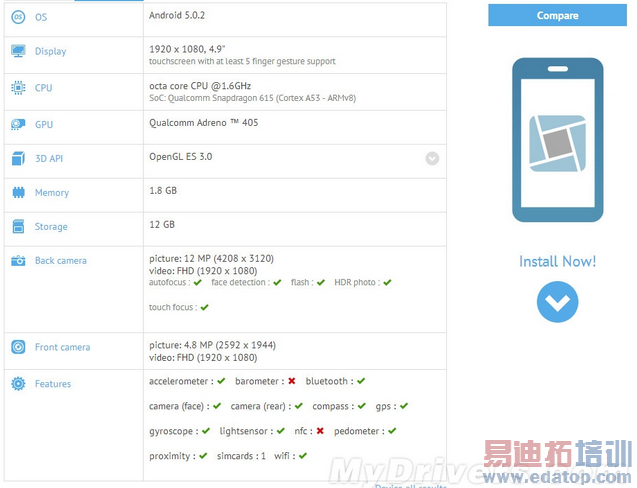637x488 pixels.
Task: Select the CPU row label
Action: (x=43, y=88)
